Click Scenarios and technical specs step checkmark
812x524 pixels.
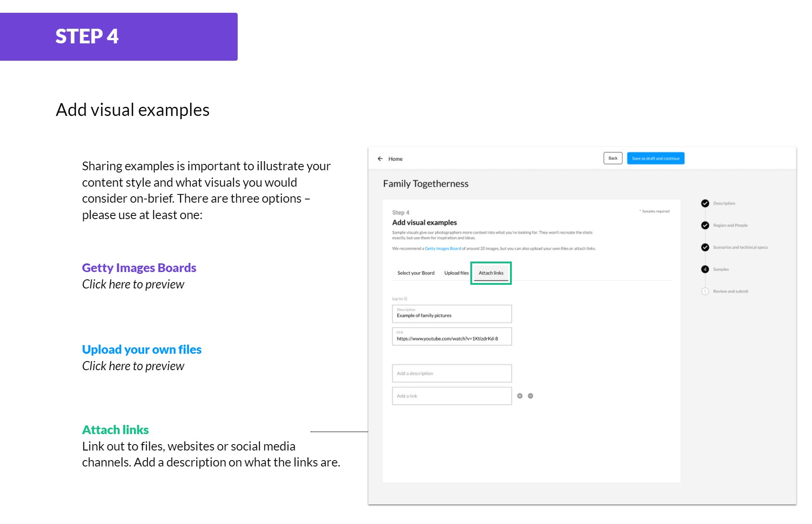(x=705, y=247)
